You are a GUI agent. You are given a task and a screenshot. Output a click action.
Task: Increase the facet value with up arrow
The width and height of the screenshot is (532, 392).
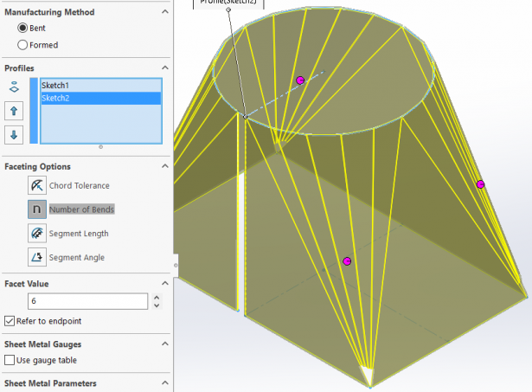tap(157, 298)
